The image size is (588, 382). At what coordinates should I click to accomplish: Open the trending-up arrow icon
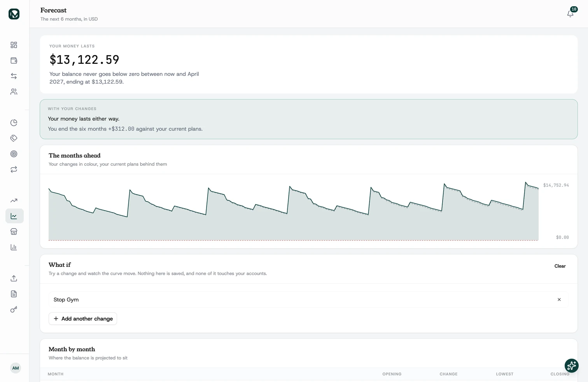click(x=14, y=201)
